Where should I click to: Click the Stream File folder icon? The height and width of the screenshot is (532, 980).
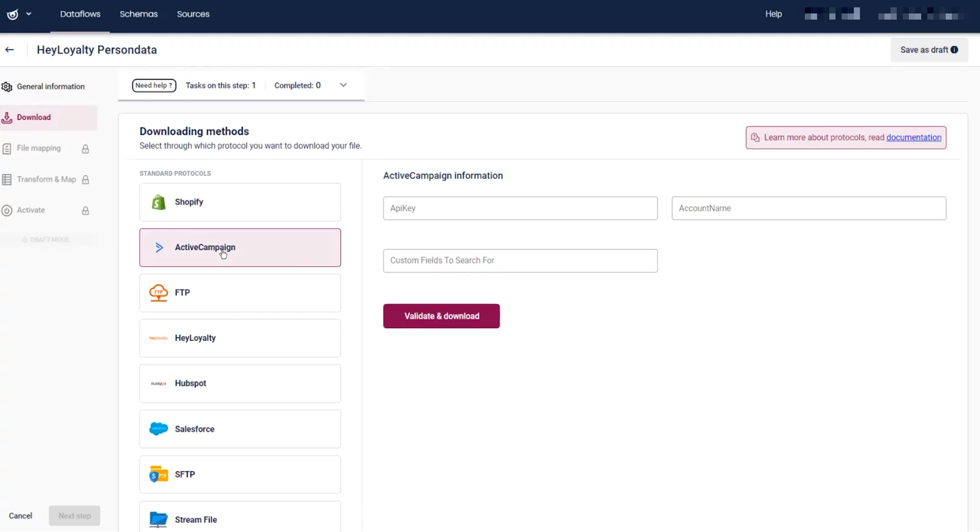click(x=159, y=520)
